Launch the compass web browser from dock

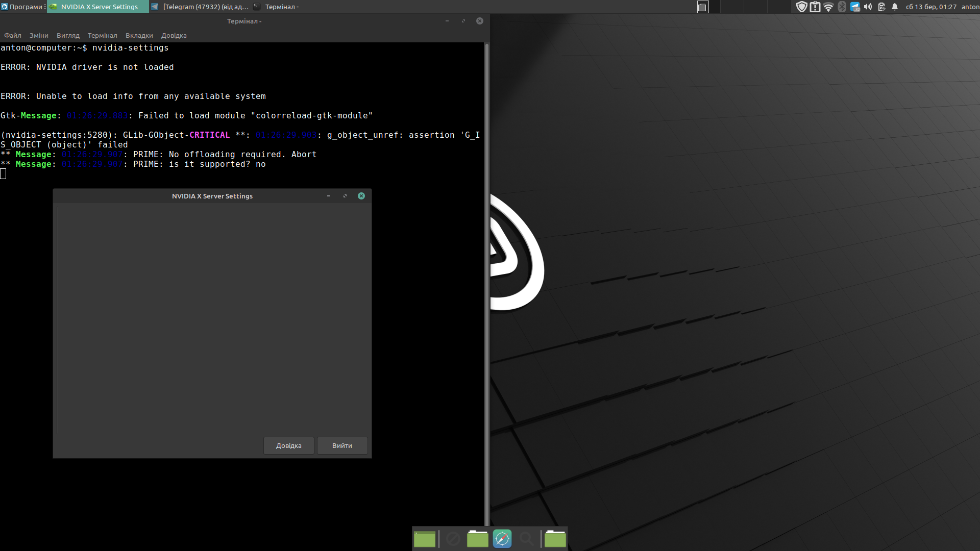click(x=502, y=539)
